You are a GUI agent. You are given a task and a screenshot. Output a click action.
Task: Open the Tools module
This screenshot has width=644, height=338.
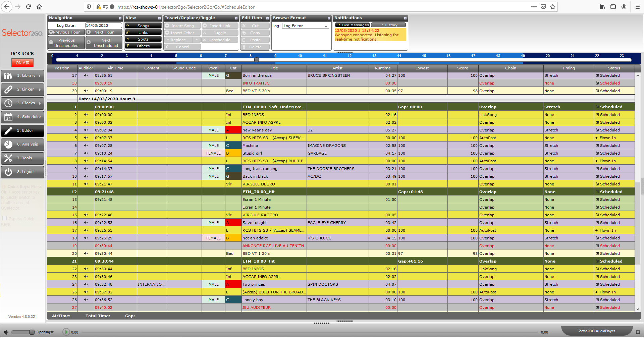(22, 158)
